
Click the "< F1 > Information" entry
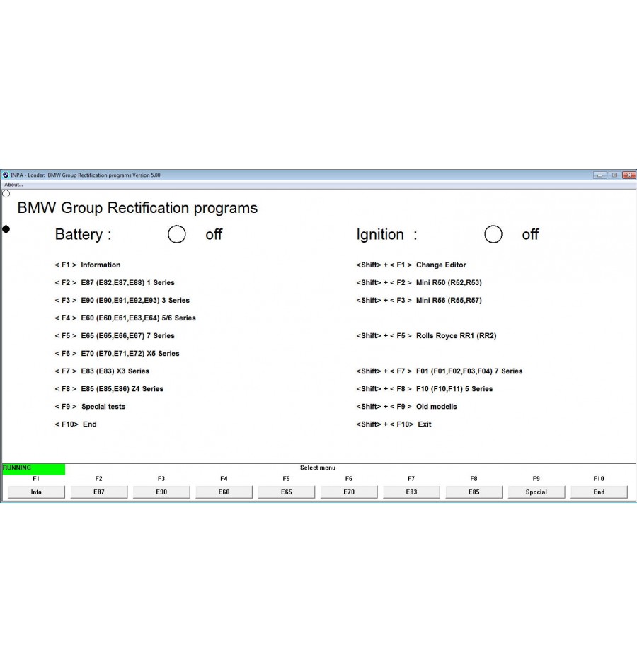pos(88,265)
